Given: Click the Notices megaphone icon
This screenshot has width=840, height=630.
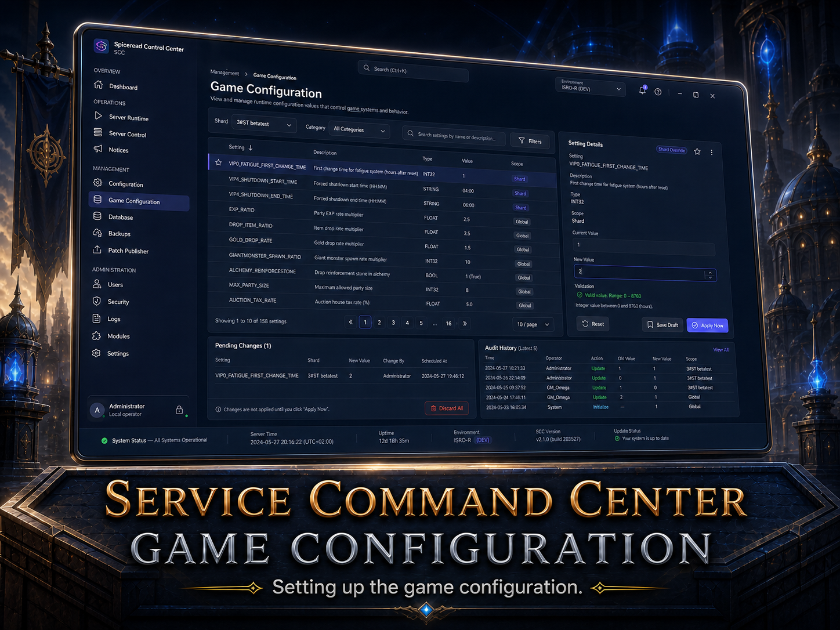Looking at the screenshot, I should [x=98, y=149].
